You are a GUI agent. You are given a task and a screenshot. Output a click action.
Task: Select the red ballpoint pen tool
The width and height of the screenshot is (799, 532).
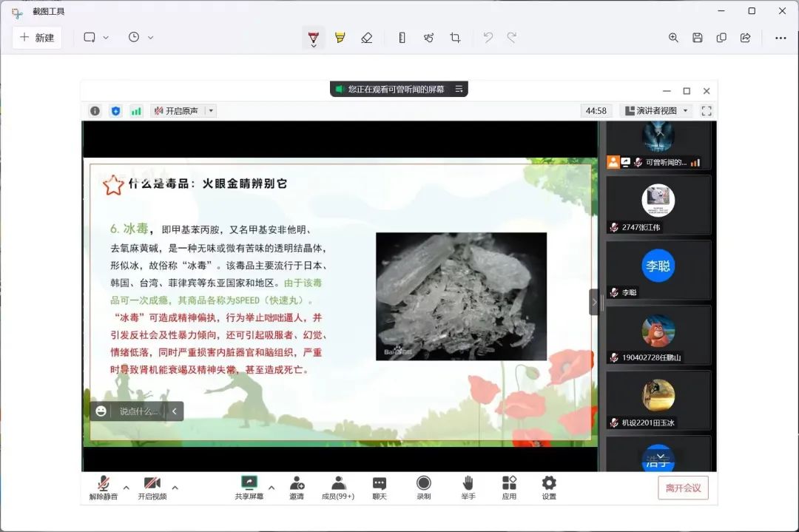pyautogui.click(x=314, y=38)
